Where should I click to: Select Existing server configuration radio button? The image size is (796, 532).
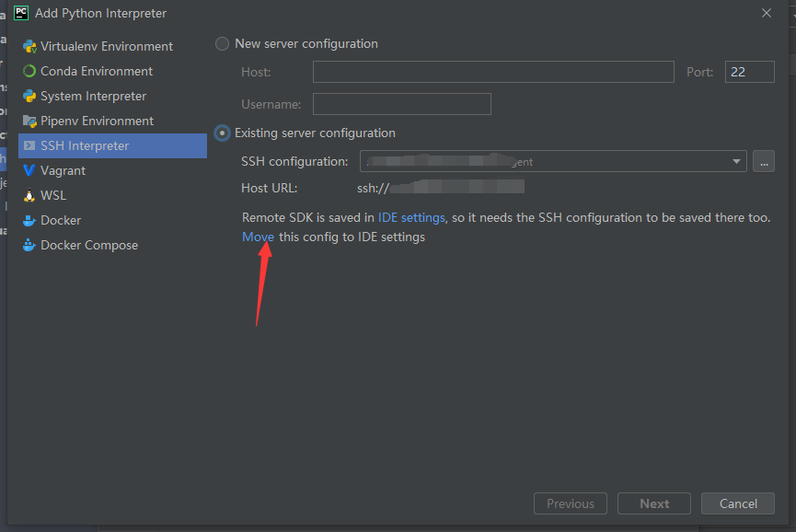coord(222,133)
